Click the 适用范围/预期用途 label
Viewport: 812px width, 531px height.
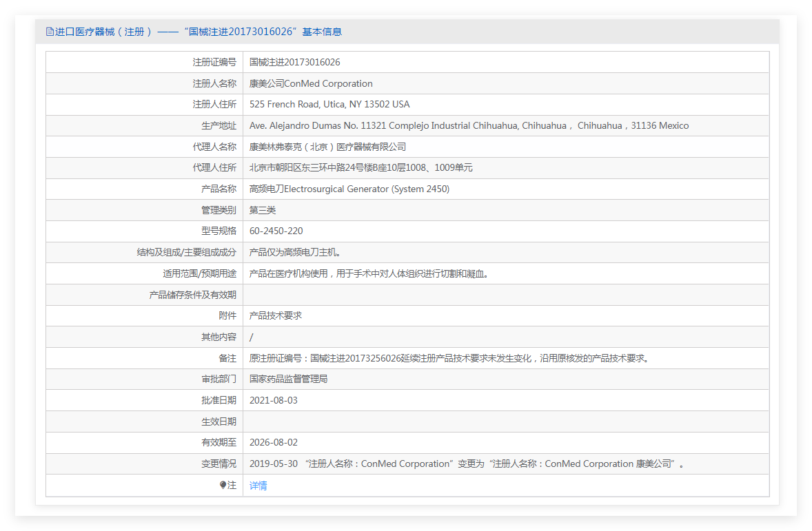(199, 274)
